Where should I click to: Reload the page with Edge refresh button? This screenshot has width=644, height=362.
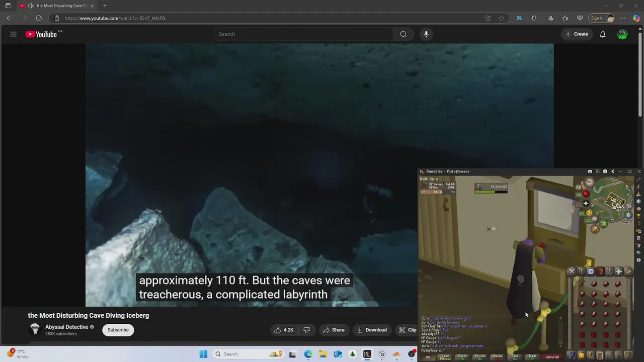pyautogui.click(x=39, y=18)
